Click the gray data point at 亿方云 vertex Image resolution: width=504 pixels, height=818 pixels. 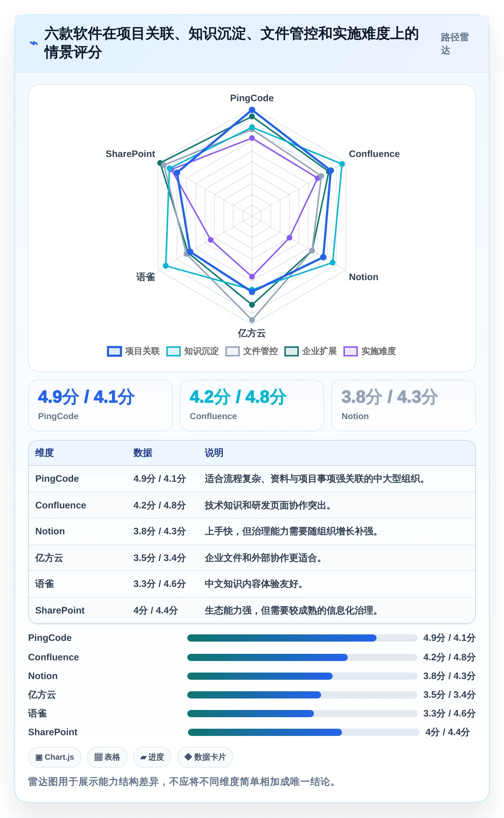pos(252,320)
